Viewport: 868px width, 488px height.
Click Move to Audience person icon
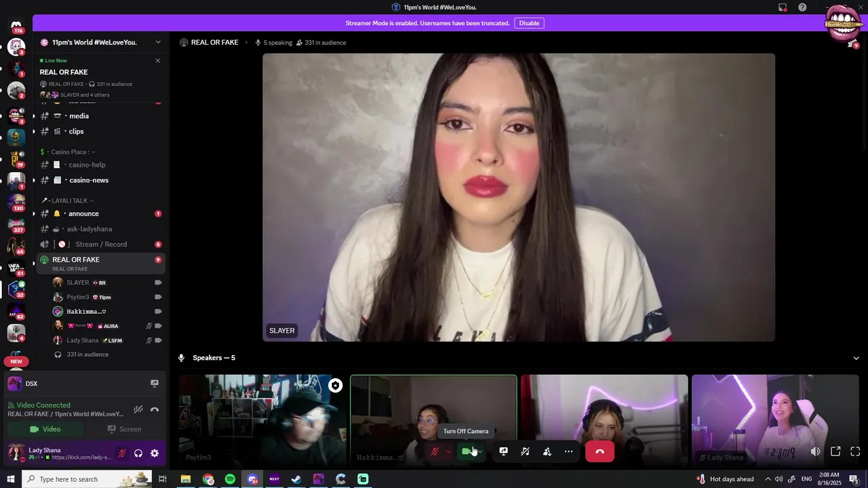pos(547,451)
